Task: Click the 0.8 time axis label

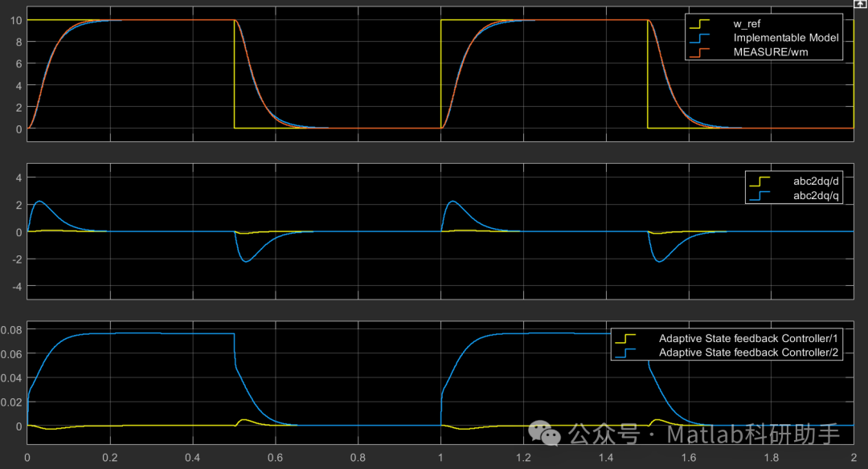Action: pos(358,458)
